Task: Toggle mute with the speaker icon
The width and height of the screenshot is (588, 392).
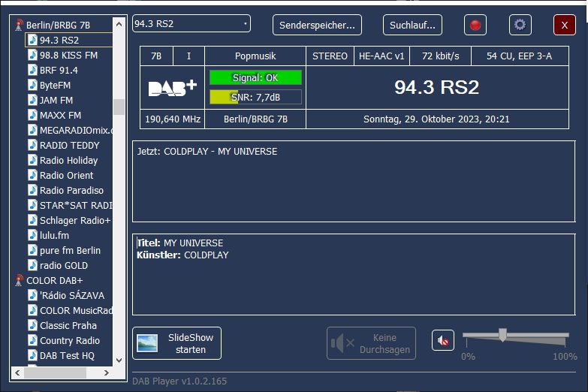Action: [x=443, y=341]
